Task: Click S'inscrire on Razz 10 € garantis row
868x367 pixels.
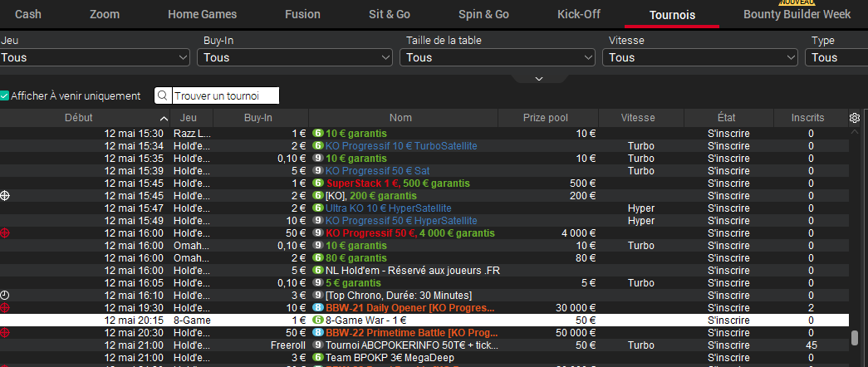Action: [x=728, y=134]
